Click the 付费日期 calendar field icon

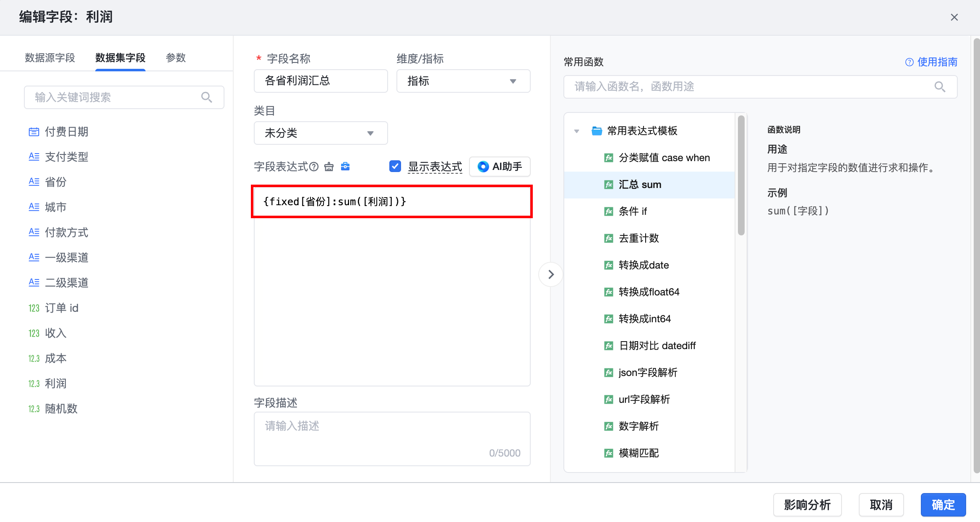[x=34, y=132]
